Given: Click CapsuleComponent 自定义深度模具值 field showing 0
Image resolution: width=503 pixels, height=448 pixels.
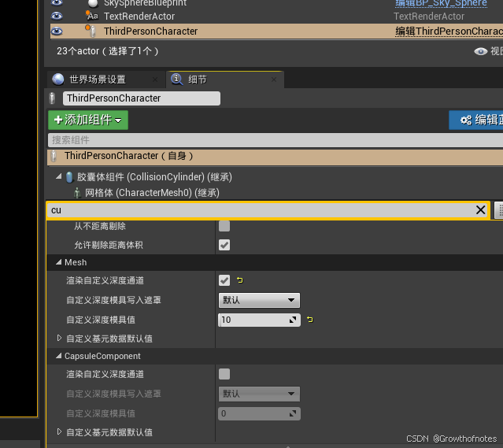Looking at the screenshot, I should pos(259,413).
